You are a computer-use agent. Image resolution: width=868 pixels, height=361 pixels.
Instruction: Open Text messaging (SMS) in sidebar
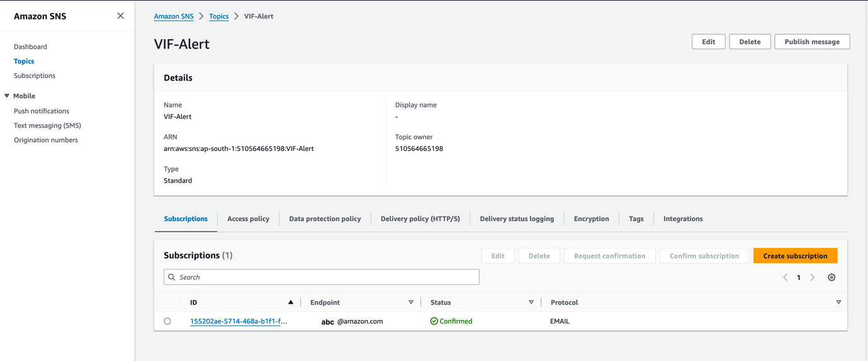(47, 125)
